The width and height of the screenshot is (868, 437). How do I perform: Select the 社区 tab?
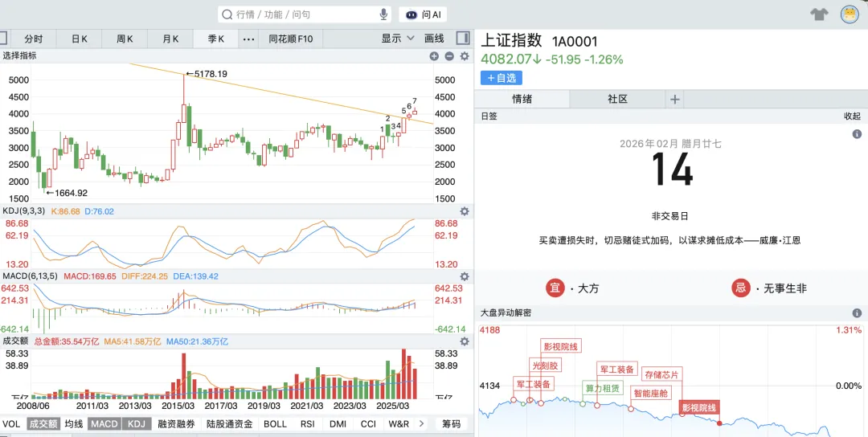[x=617, y=100]
